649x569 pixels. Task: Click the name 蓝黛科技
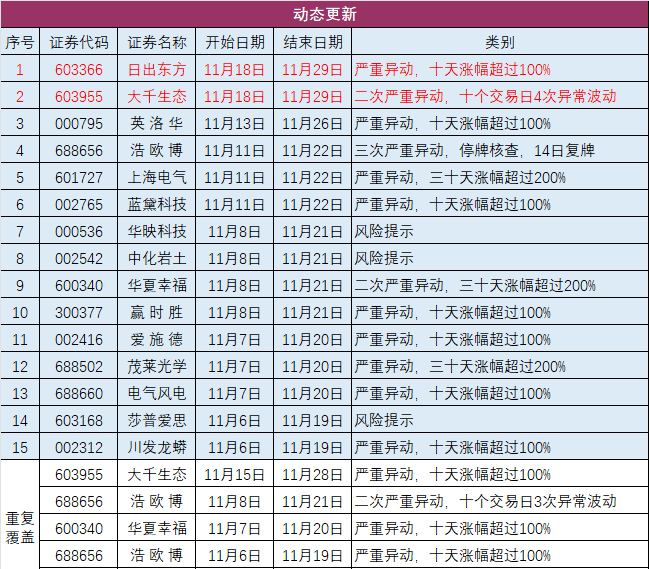coord(156,204)
